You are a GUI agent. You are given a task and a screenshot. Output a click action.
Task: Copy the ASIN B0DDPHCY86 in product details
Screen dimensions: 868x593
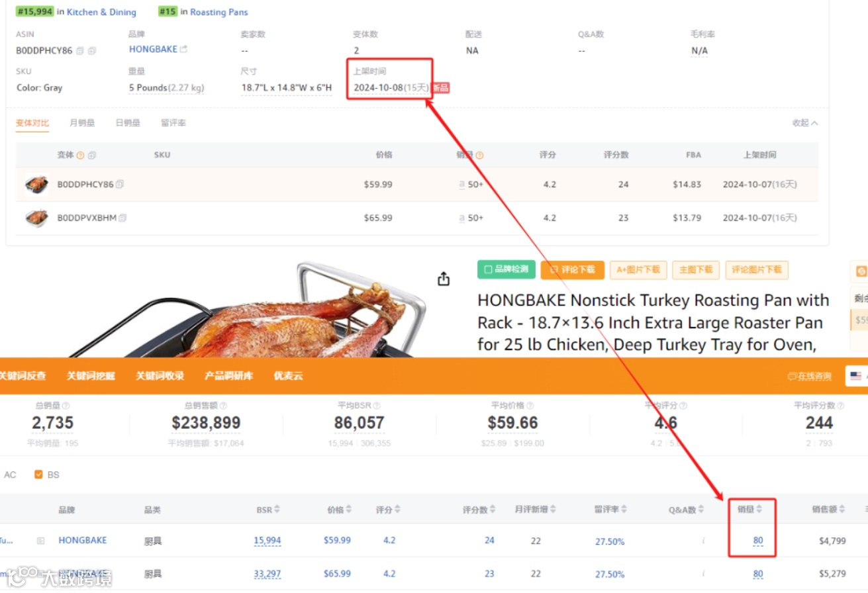pyautogui.click(x=80, y=51)
